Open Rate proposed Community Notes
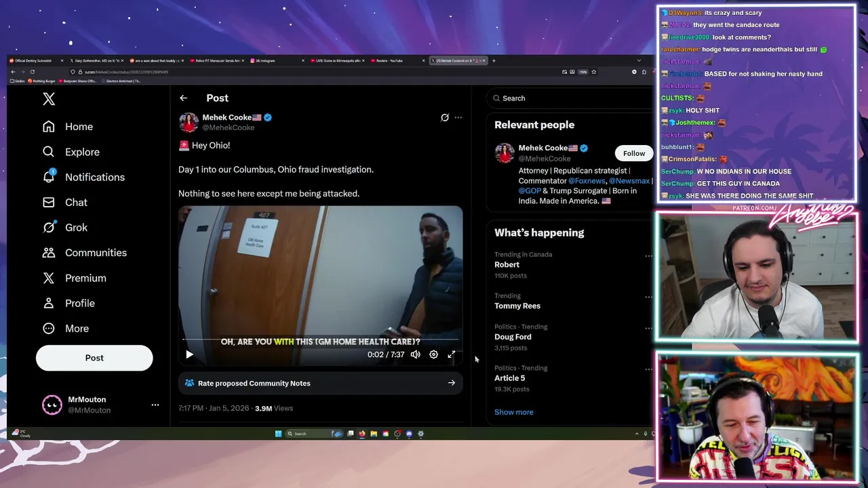868x488 pixels. (x=321, y=383)
